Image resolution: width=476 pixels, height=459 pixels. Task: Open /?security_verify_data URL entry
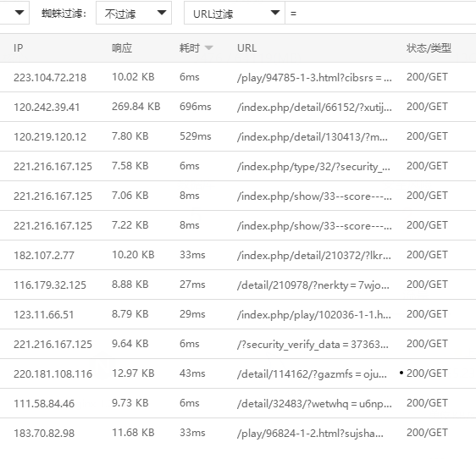(x=313, y=344)
